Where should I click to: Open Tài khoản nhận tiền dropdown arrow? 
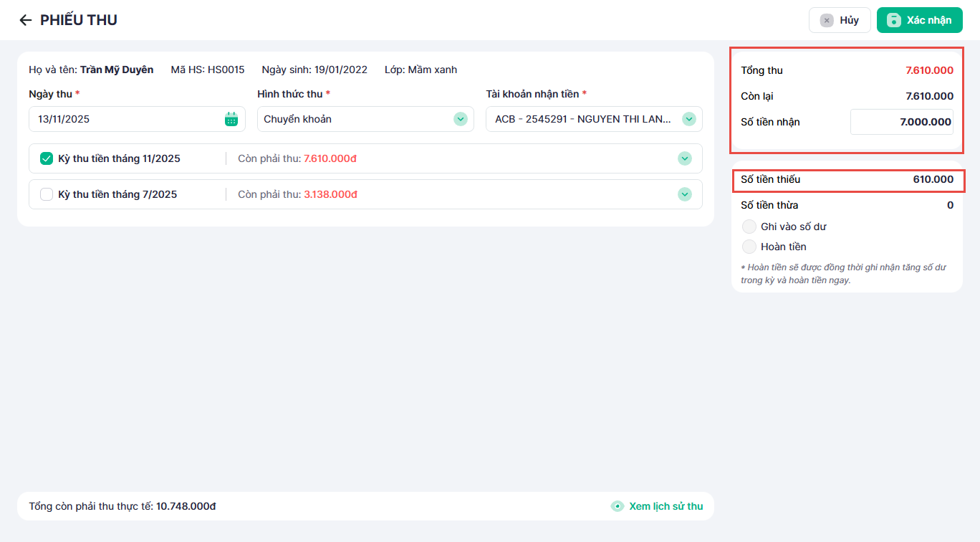click(689, 119)
